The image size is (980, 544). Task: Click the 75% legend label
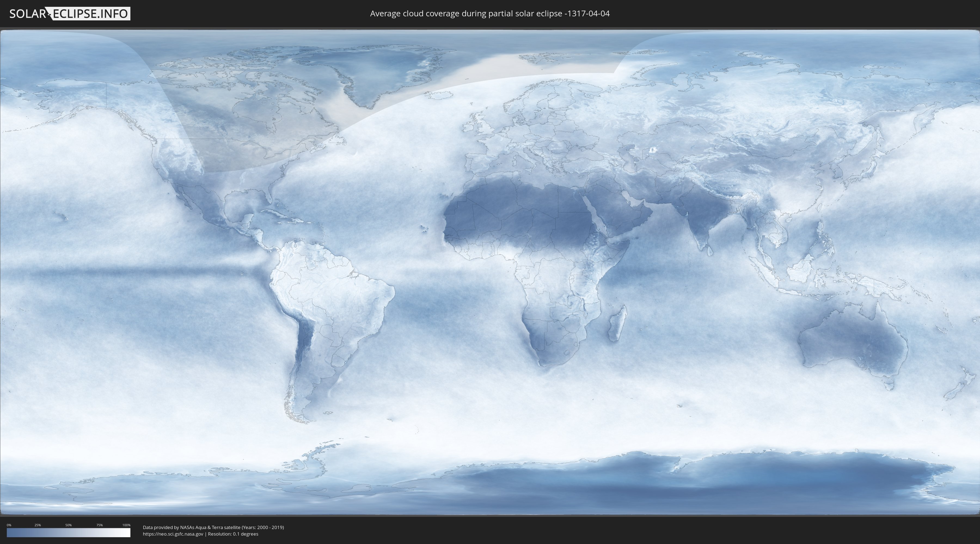click(99, 525)
